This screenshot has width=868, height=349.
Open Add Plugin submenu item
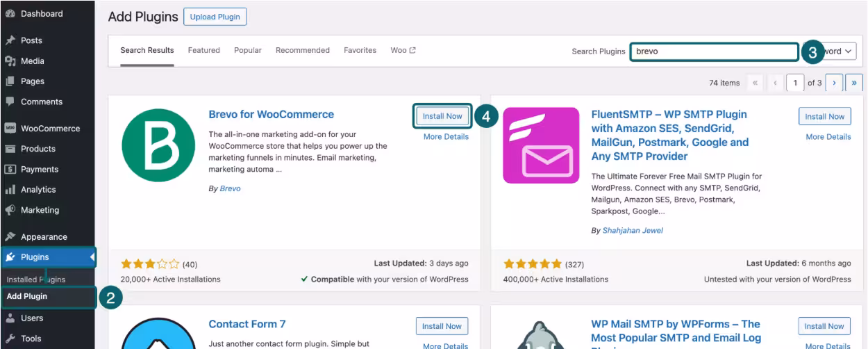click(27, 296)
